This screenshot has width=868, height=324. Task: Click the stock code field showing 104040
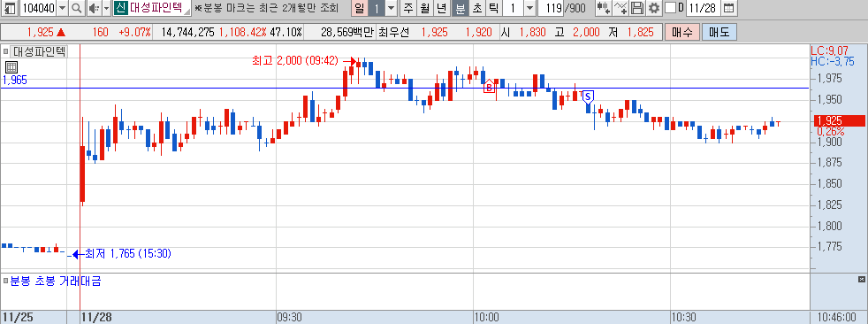pyautogui.click(x=38, y=8)
